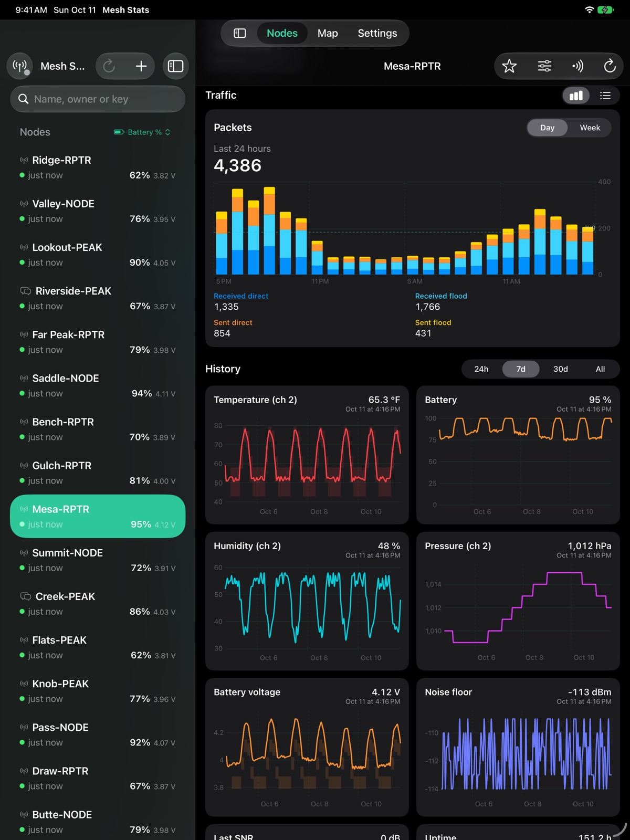Viewport: 630px width, 840px height.
Task: Select Draw-RPTR node
Action: click(x=98, y=778)
